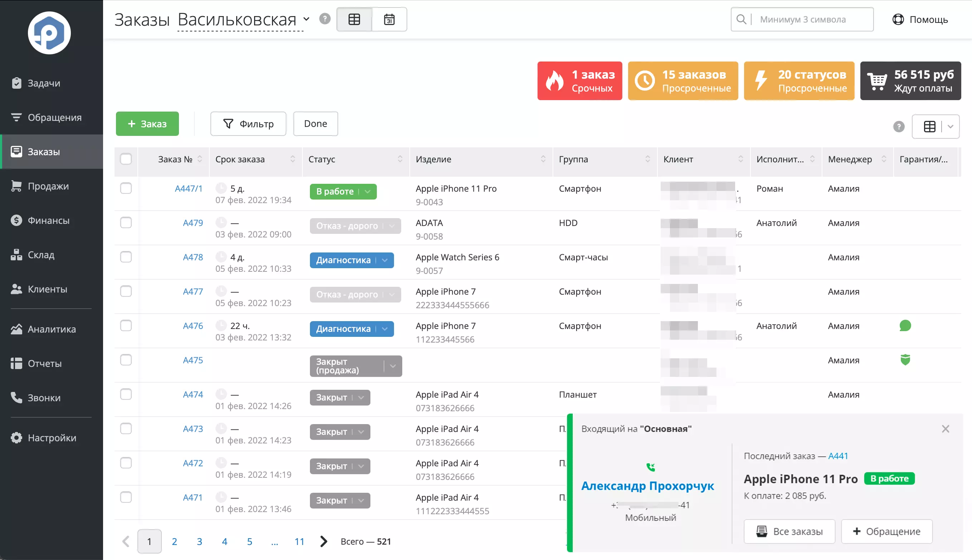Viewport: 972px width, 560px height.
Task: Click green chat bubble icon for A476
Action: tap(905, 326)
